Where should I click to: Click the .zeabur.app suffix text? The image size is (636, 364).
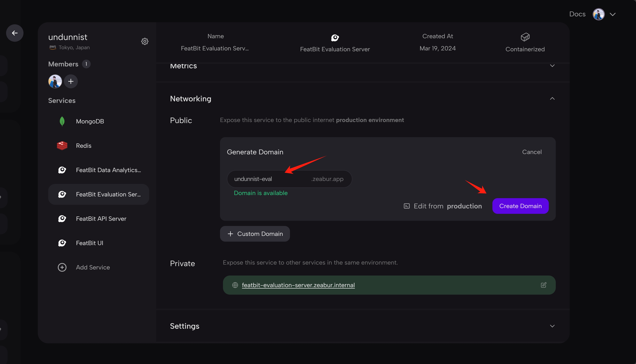[327, 179]
